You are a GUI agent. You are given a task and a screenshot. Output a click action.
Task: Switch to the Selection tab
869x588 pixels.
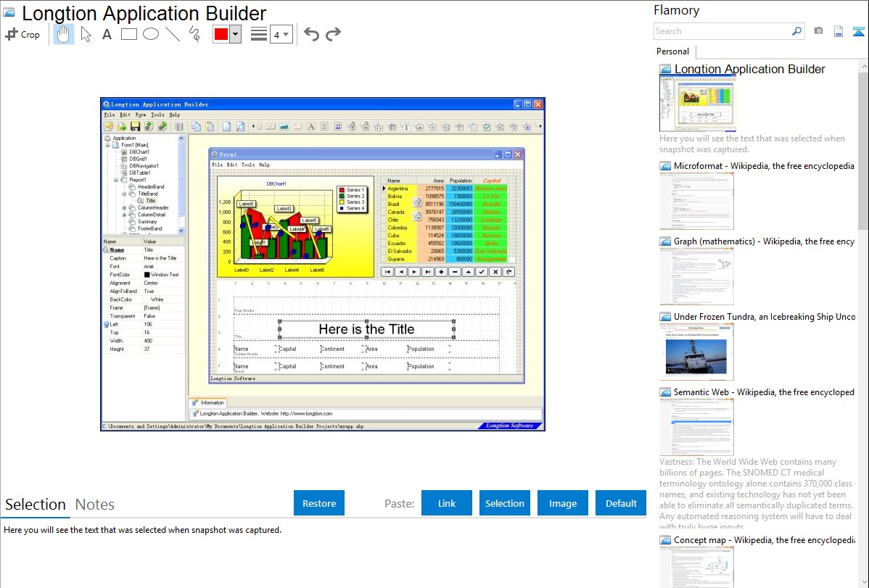pyautogui.click(x=36, y=505)
